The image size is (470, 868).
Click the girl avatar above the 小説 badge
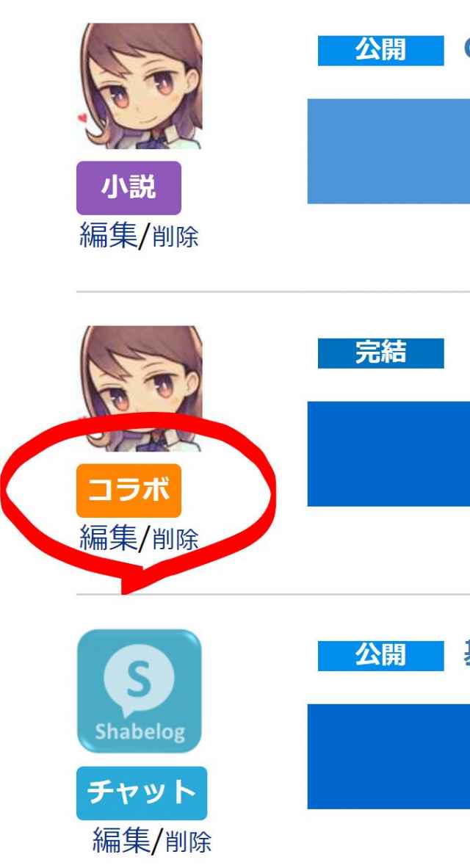(140, 87)
